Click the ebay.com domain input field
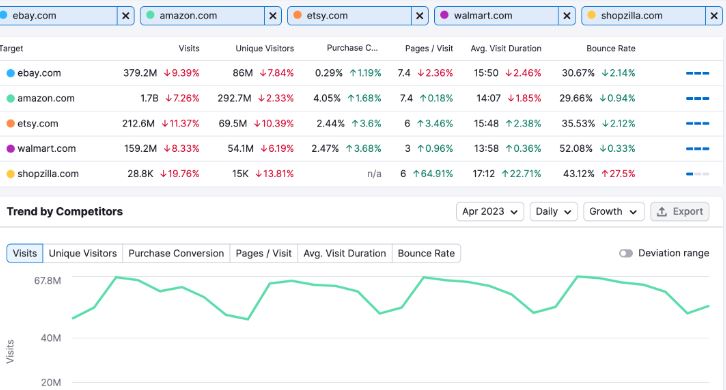The image size is (726, 390). [x=58, y=16]
